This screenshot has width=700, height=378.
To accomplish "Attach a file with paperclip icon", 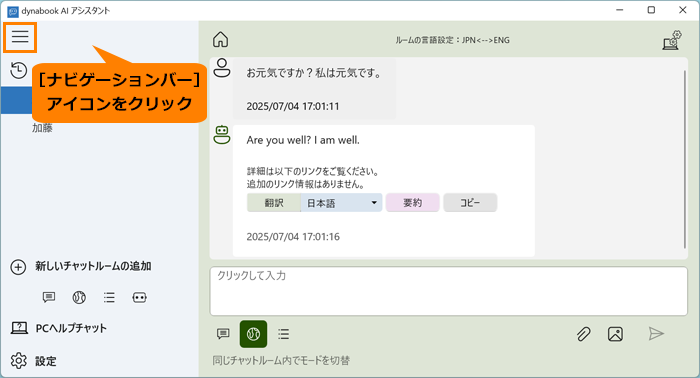I will (583, 334).
